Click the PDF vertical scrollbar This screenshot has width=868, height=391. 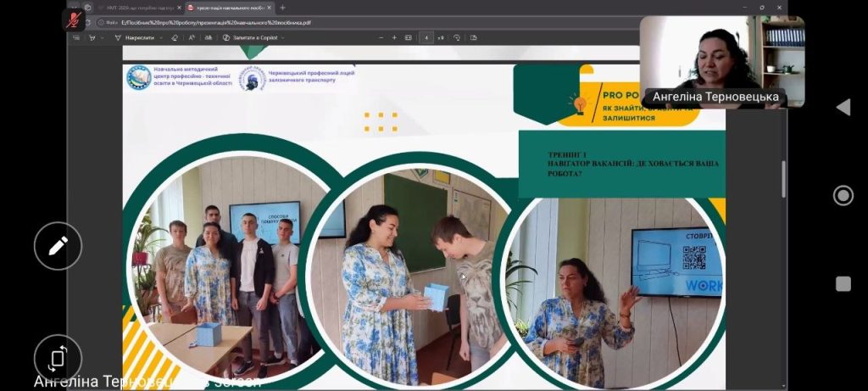(782, 178)
